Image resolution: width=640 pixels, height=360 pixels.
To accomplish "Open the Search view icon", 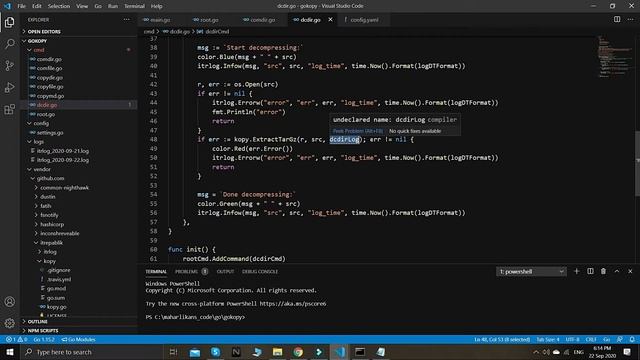I will 9,44.
